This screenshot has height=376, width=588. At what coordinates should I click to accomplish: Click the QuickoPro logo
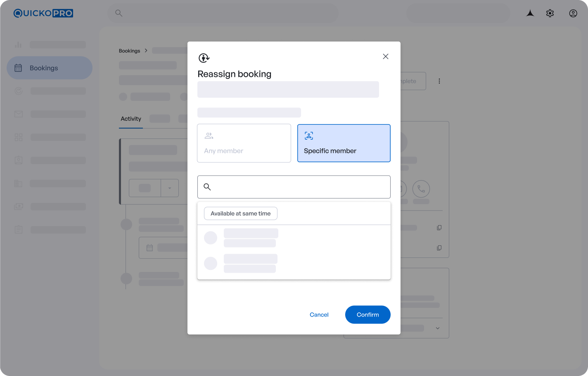[x=43, y=13]
